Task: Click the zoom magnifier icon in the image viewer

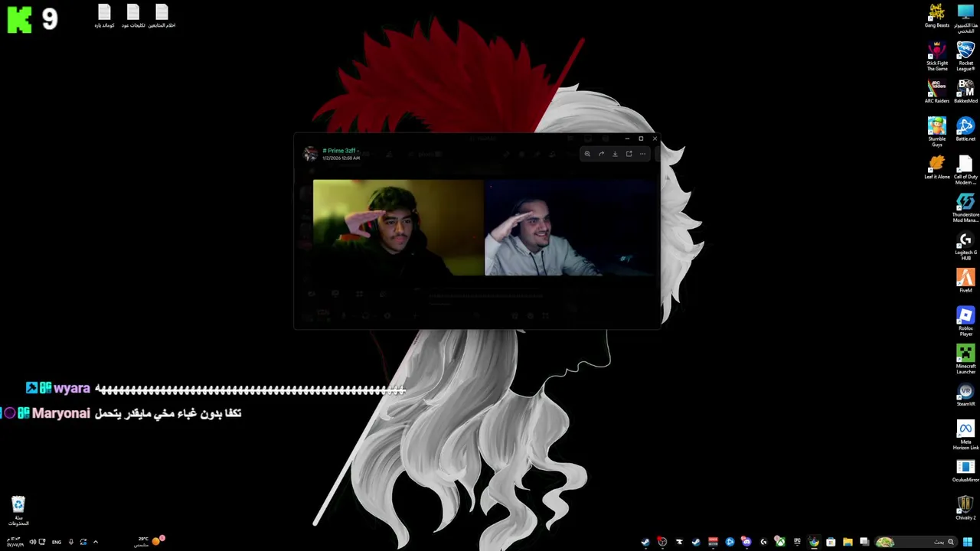Action: coord(587,154)
